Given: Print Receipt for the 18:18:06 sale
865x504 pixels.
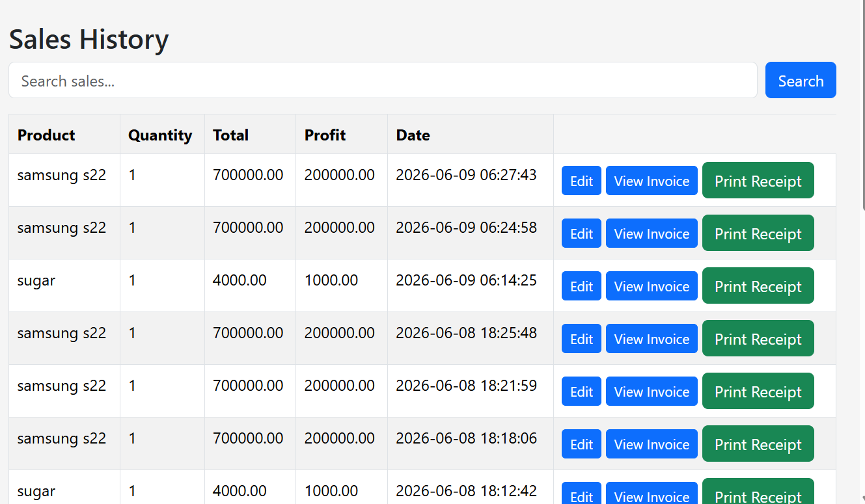Looking at the screenshot, I should click(x=758, y=444).
